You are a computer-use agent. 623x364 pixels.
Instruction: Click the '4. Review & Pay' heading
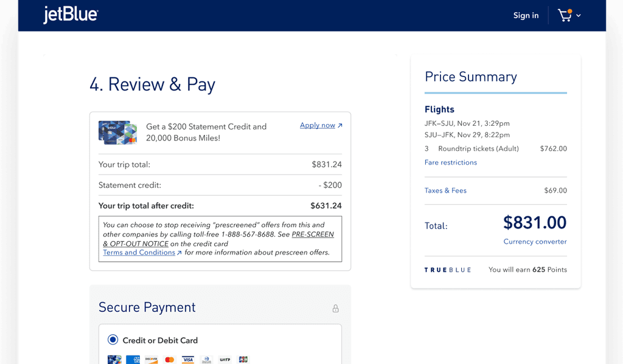(153, 84)
